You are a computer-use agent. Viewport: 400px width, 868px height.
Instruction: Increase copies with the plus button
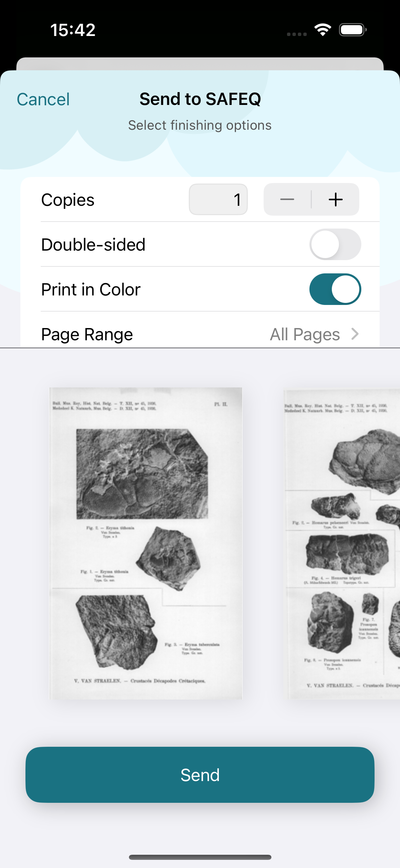click(x=336, y=199)
